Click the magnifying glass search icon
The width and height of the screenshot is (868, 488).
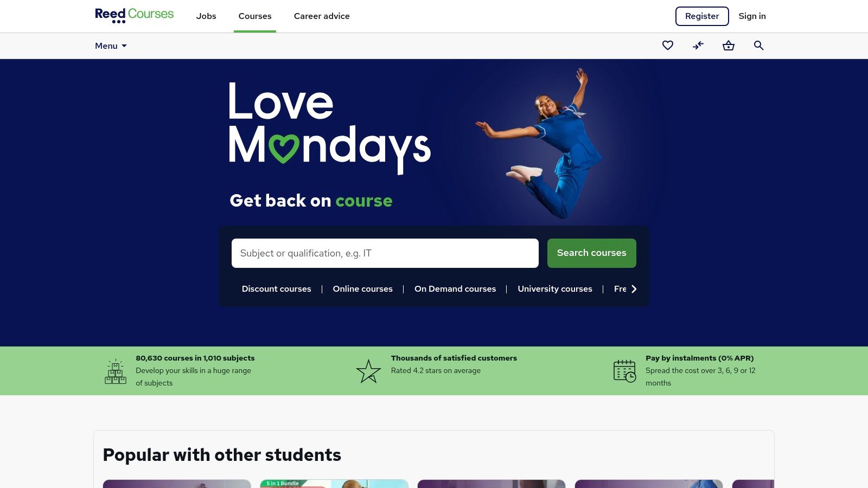pos(759,46)
